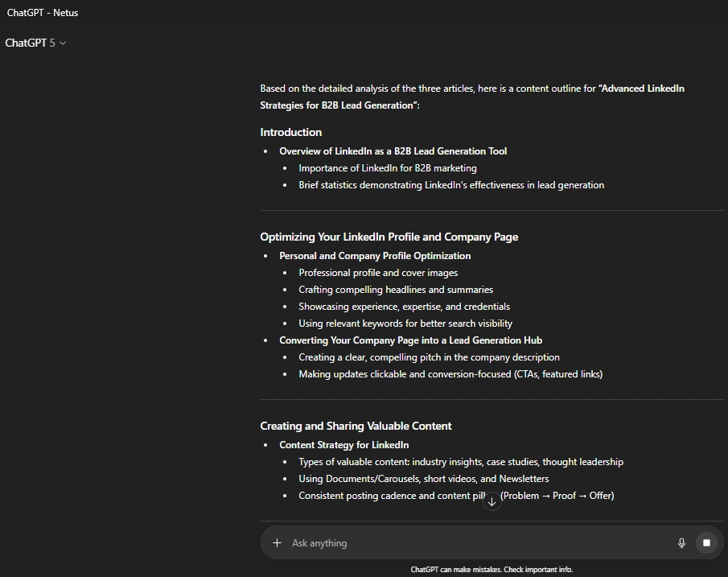Click 'Using relevant keywords for better search visibility'
The height and width of the screenshot is (577, 728).
point(405,324)
